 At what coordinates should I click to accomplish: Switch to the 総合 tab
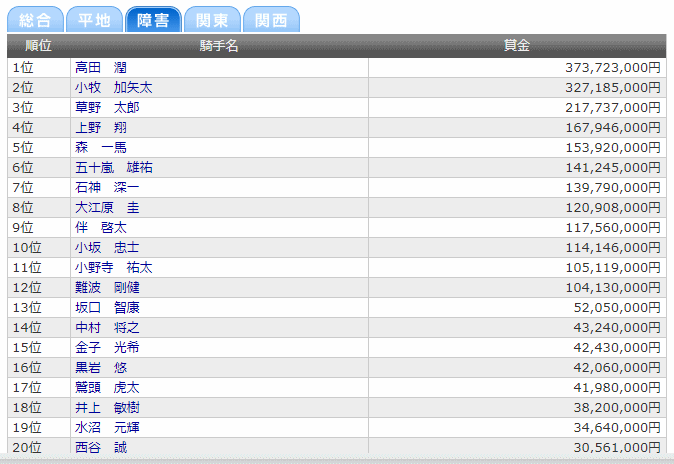point(35,20)
